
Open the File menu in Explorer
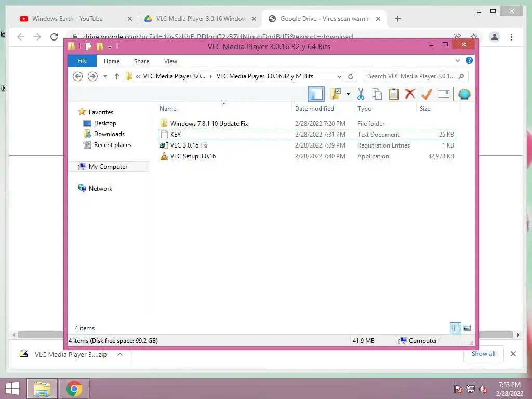click(82, 61)
